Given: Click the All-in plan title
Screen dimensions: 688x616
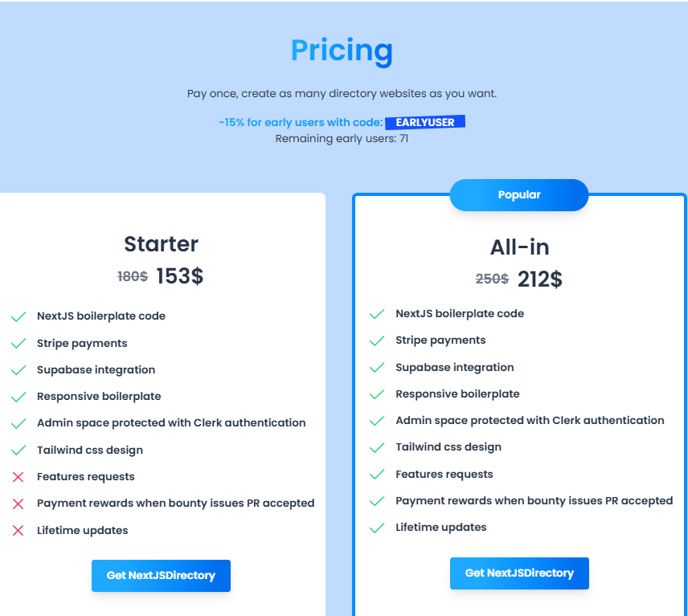Looking at the screenshot, I should 519,247.
